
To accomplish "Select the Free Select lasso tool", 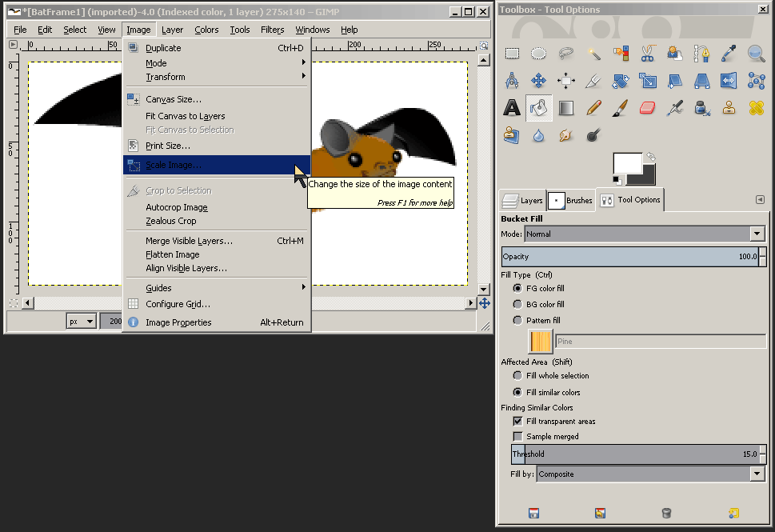I will pyautogui.click(x=566, y=54).
